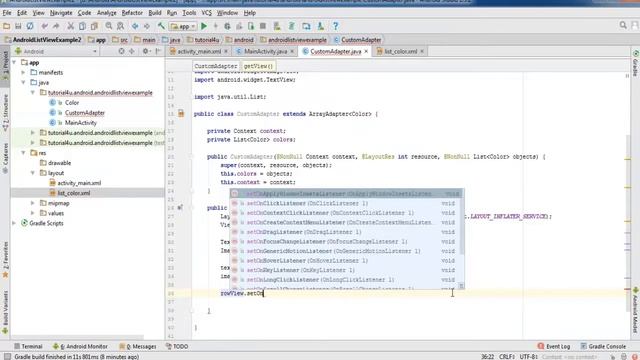This screenshot has height=360, width=640.
Task: Open the AVD Manager toolbar icon
Action: point(277,26)
